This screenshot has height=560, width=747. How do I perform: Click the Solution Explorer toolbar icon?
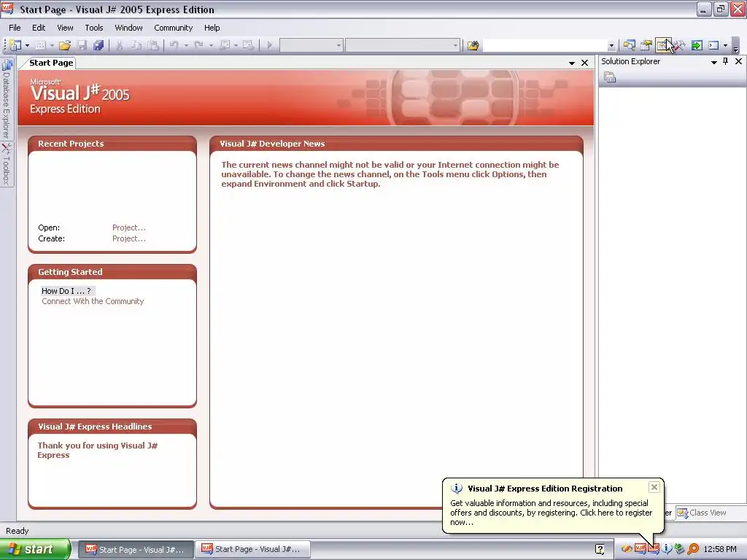tap(630, 45)
